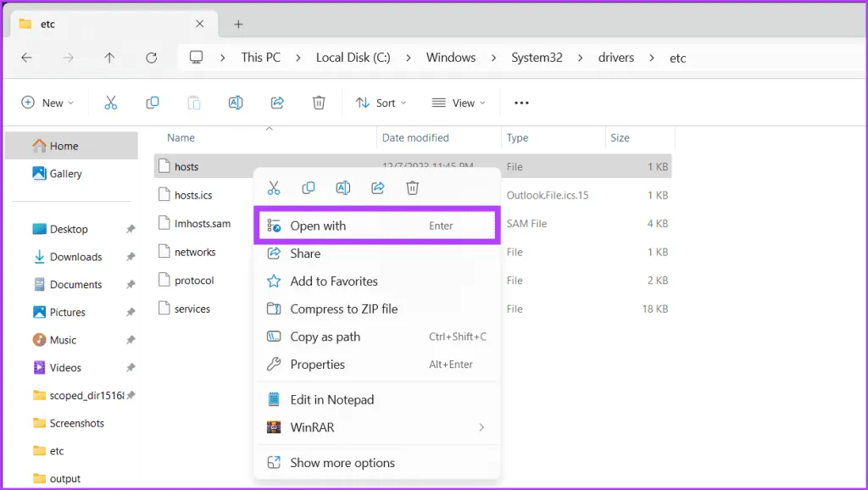The width and height of the screenshot is (868, 490).
Task: Select the lmhosts.sam file
Action: point(202,224)
